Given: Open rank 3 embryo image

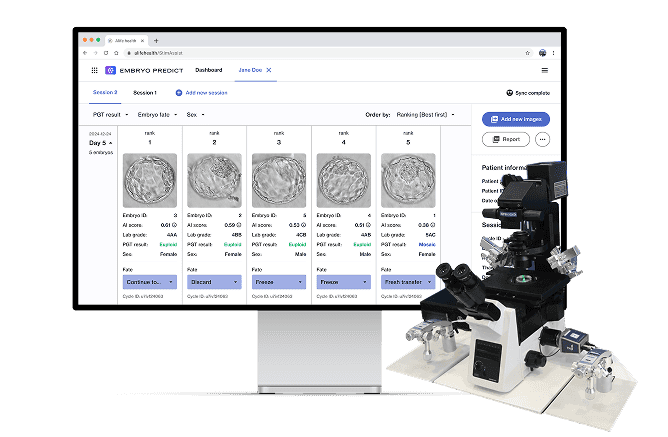Looking at the screenshot, I should coord(279,181).
